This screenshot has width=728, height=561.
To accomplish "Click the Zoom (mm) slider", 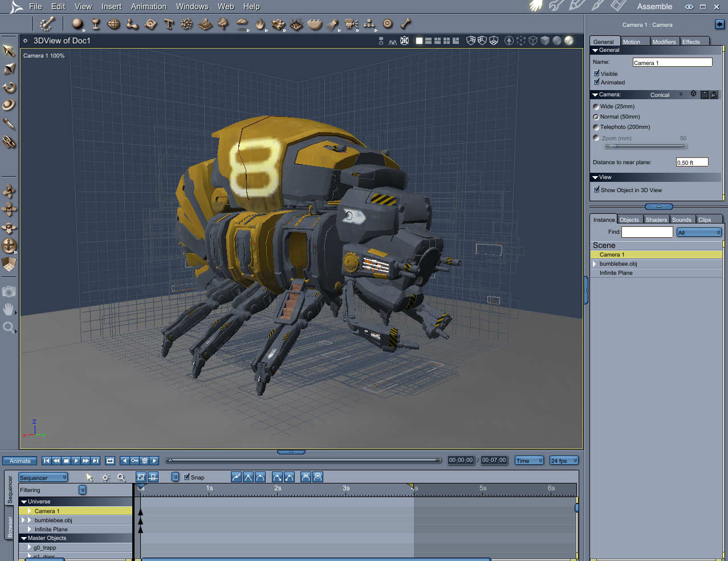I will coord(645,147).
